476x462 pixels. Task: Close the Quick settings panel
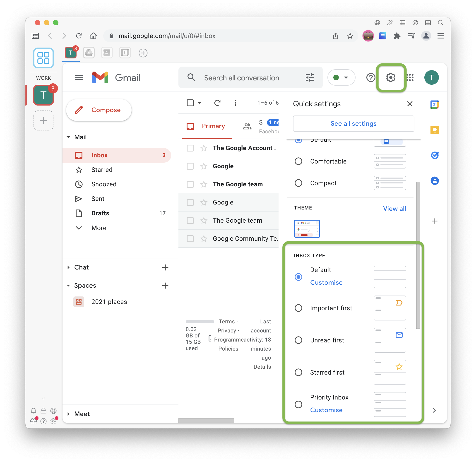409,104
